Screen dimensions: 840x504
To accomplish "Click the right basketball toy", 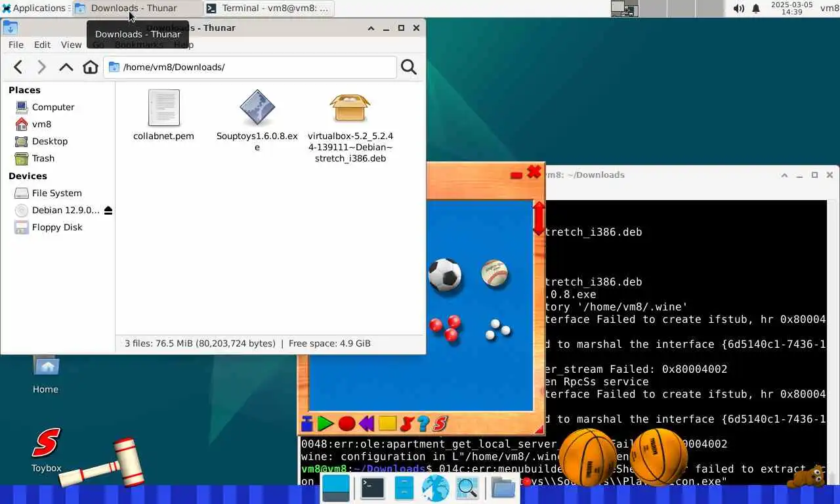I will coord(658,457).
